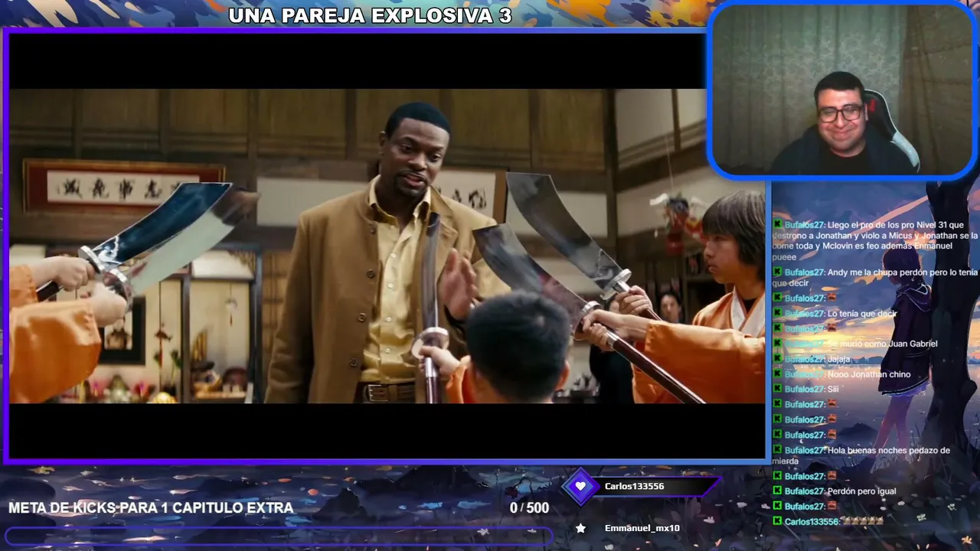The height and width of the screenshot is (551, 980).
Task: Click the Kick badge on the "Jajaja" message
Action: coord(778,359)
